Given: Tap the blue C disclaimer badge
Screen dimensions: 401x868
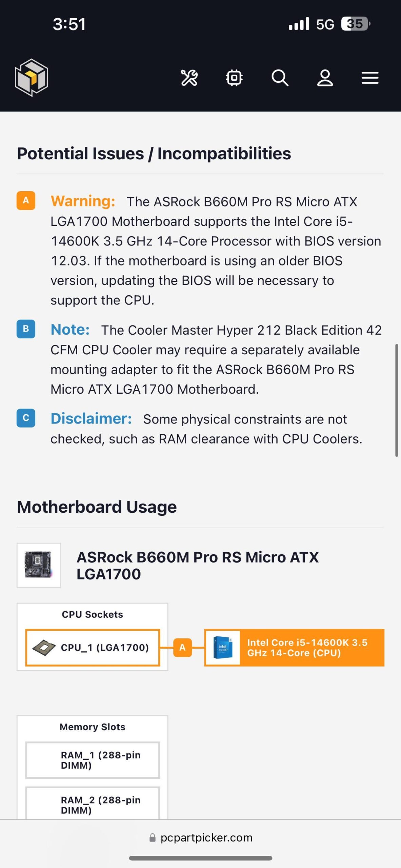Looking at the screenshot, I should point(26,418).
